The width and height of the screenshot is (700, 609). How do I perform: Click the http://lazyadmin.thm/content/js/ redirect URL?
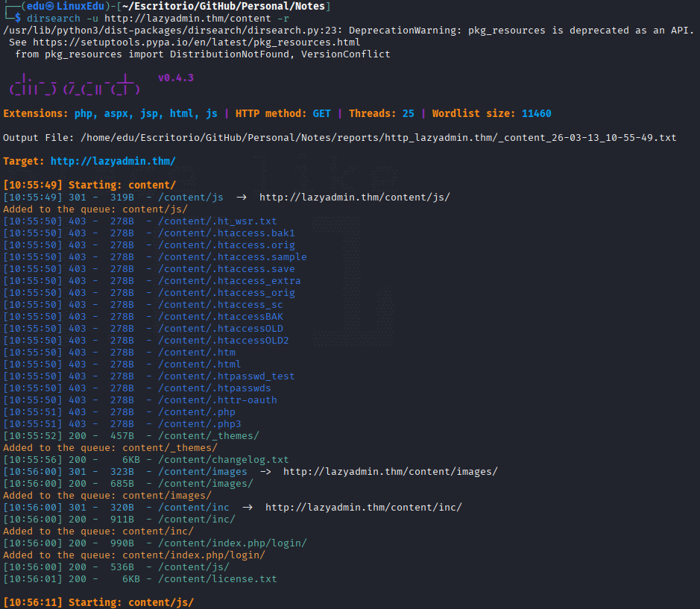pyautogui.click(x=354, y=198)
